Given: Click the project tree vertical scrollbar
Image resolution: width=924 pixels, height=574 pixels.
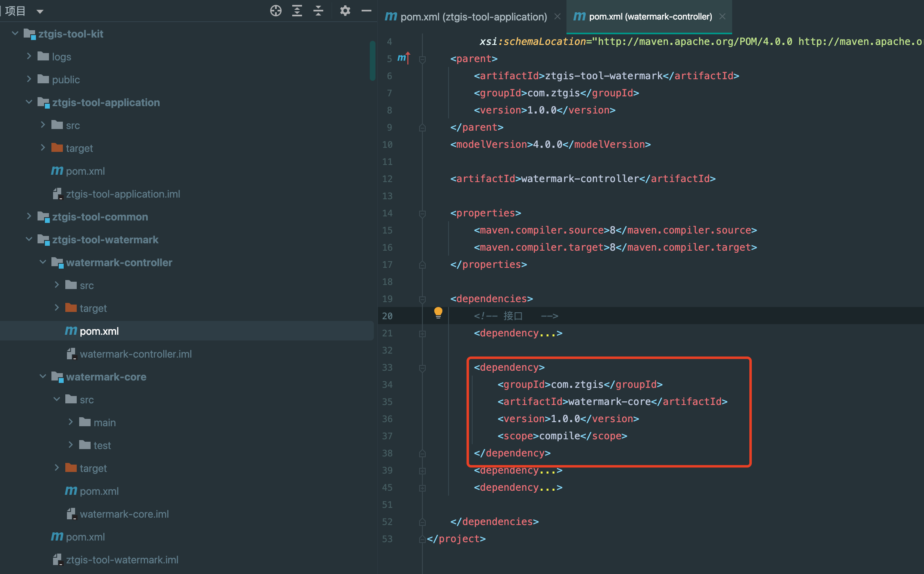Looking at the screenshot, I should (372, 61).
